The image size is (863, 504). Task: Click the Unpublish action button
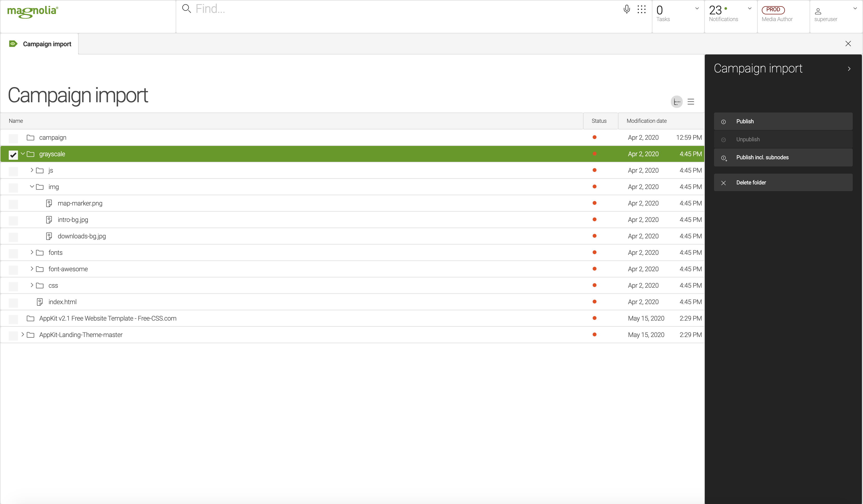click(x=783, y=139)
